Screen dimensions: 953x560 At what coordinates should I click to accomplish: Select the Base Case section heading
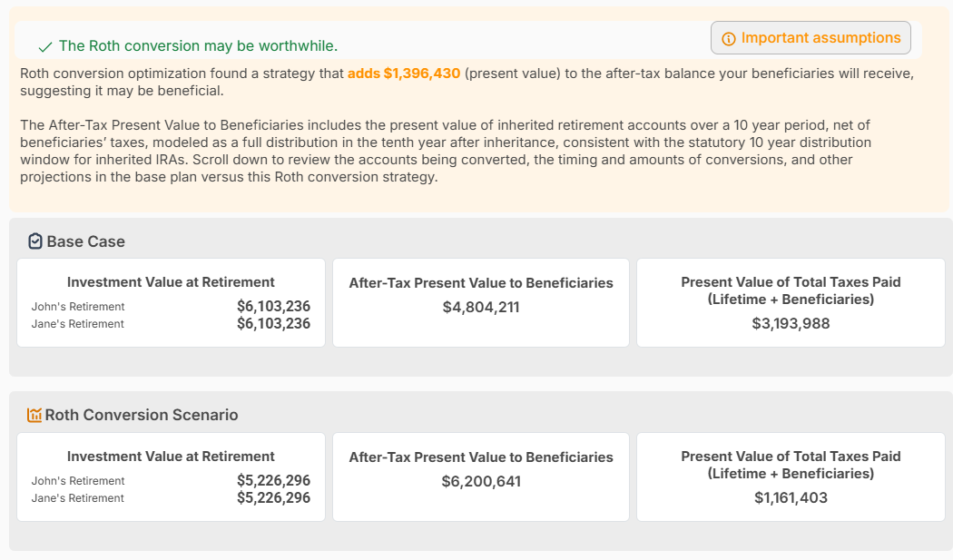click(85, 241)
